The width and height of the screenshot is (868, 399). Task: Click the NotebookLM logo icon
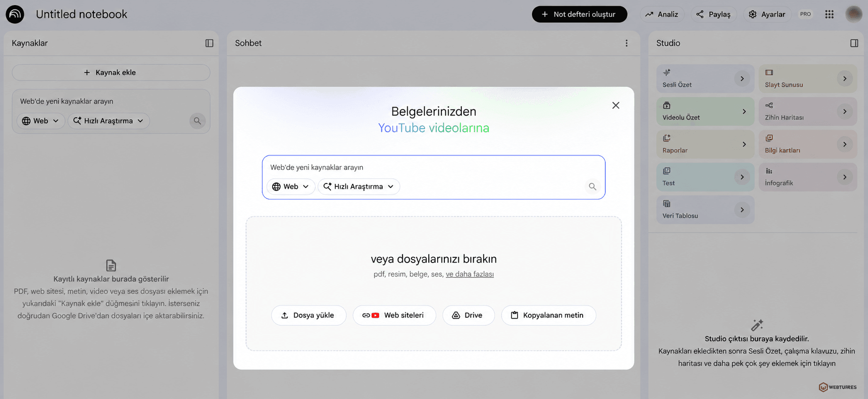(15, 14)
